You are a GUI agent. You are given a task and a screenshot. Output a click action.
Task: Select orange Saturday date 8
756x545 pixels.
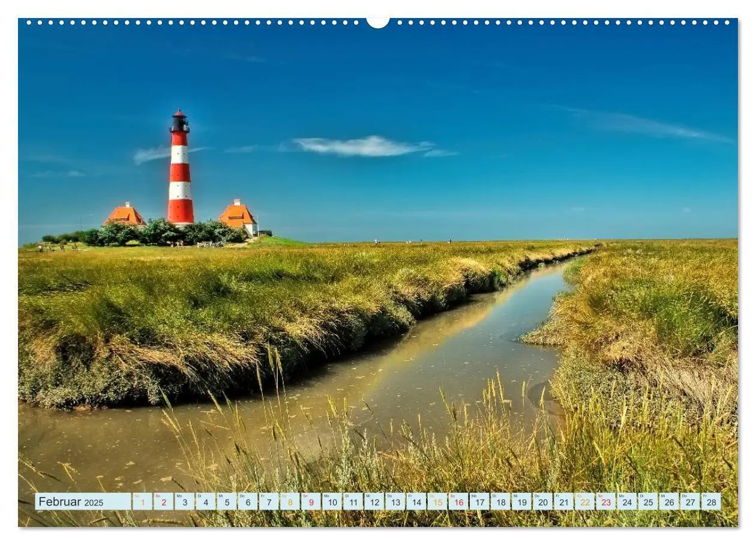(x=289, y=502)
